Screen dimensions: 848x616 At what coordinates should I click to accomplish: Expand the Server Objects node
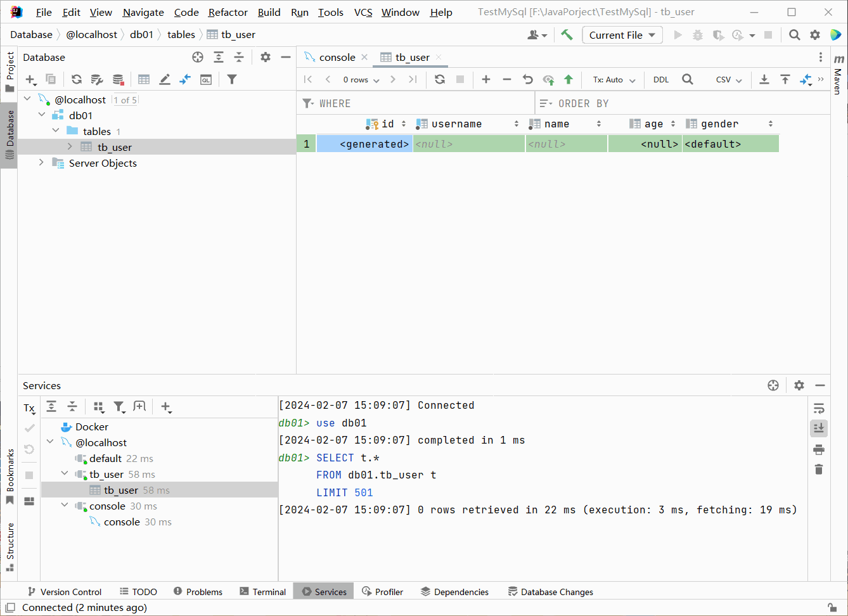(x=42, y=162)
